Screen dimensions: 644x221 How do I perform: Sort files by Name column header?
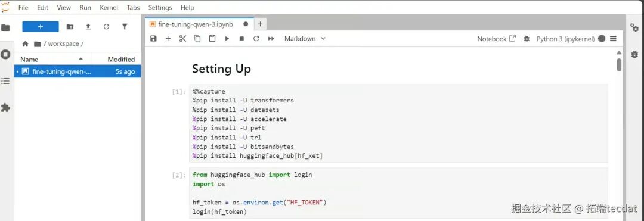click(x=52, y=59)
